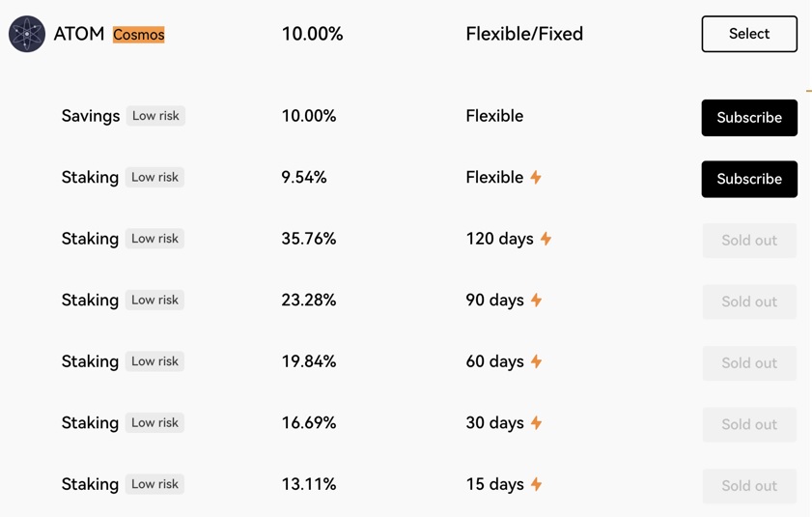The width and height of the screenshot is (812, 517).
Task: Select the ATOM product with Select button
Action: click(x=749, y=34)
